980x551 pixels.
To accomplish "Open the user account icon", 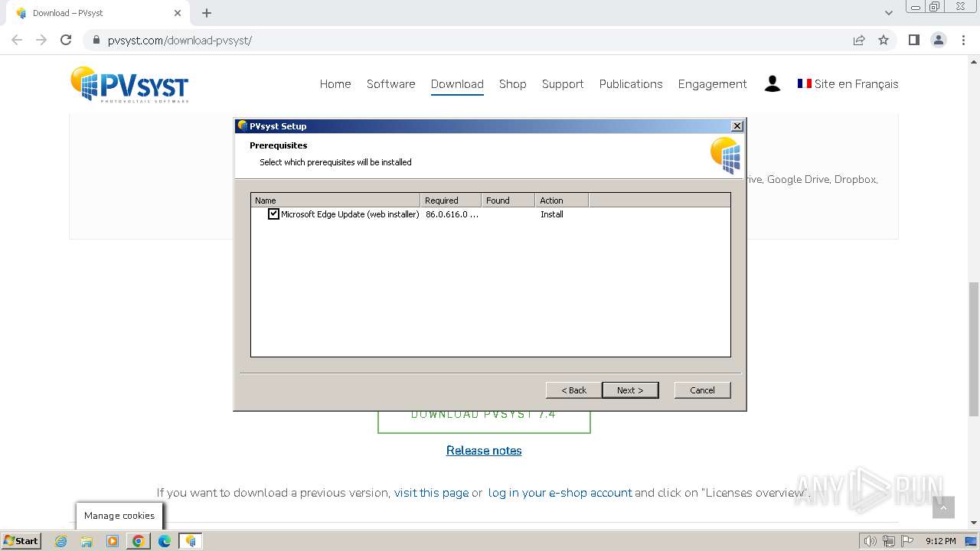I will click(773, 84).
